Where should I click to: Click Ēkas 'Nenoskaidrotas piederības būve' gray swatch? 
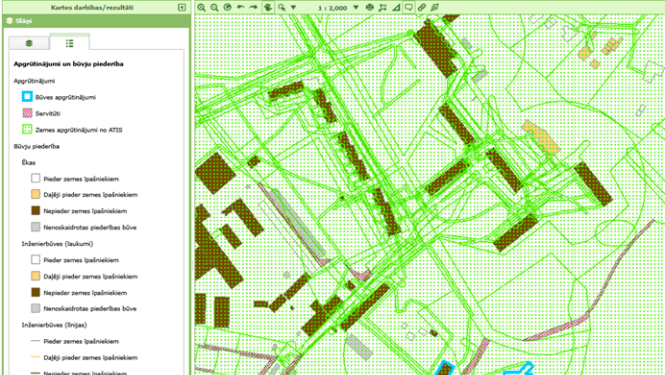[36, 227]
